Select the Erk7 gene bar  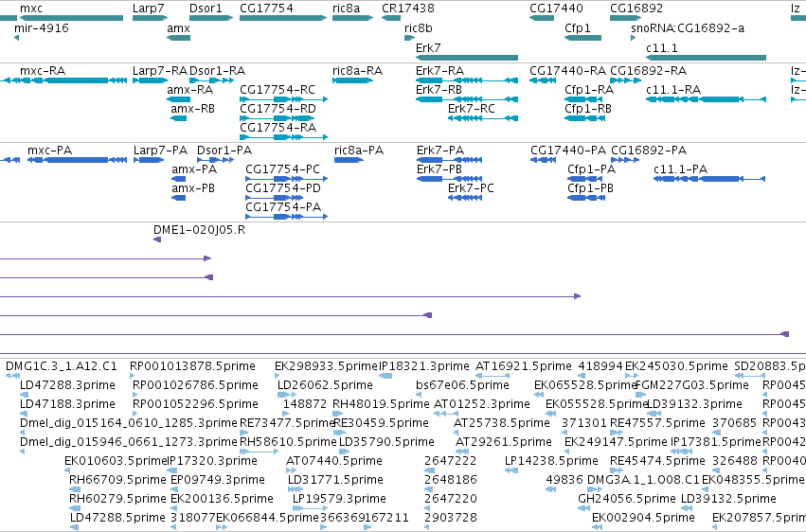tap(467, 58)
